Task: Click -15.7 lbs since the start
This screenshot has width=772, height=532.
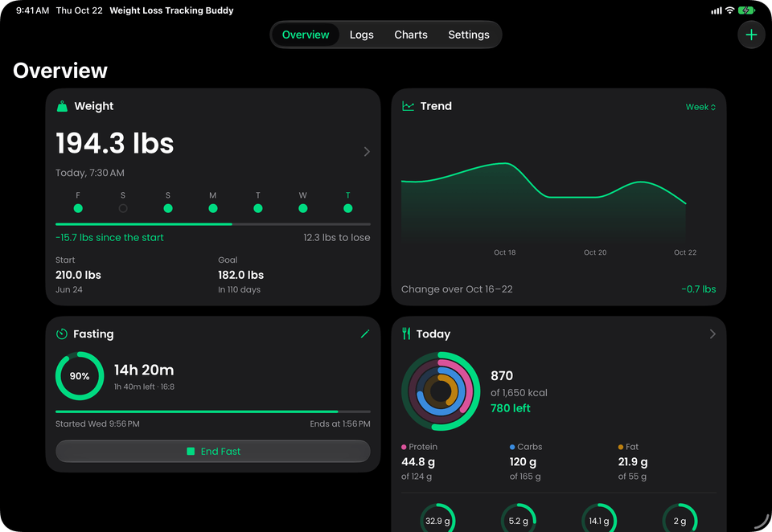Action: (109, 237)
